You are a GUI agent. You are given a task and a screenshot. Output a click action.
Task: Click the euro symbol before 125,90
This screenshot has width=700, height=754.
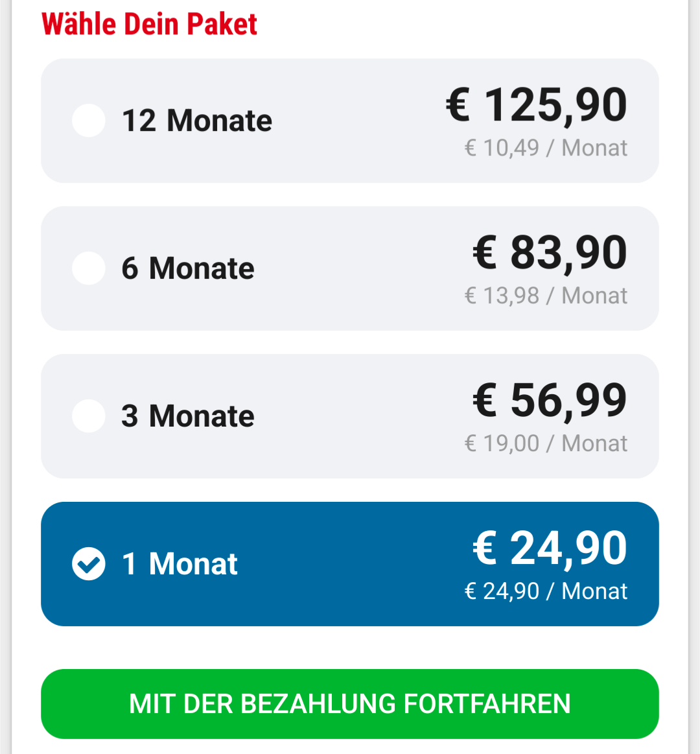pyautogui.click(x=458, y=105)
